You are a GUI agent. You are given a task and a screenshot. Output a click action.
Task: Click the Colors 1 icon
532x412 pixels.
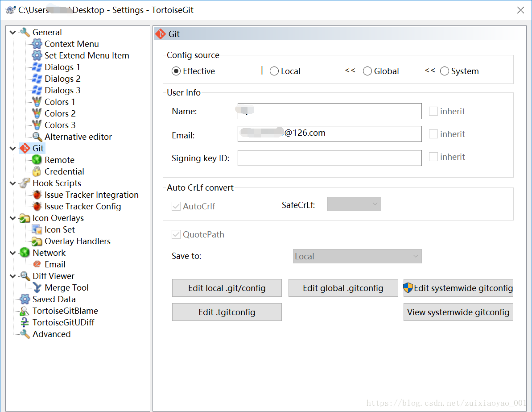point(37,102)
